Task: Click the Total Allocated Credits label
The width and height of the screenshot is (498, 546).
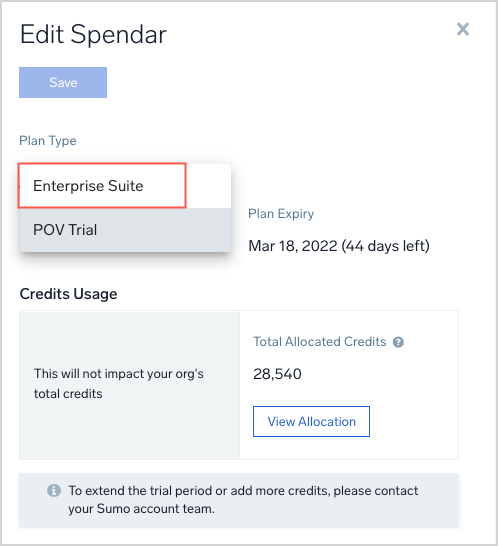Action: click(x=320, y=342)
